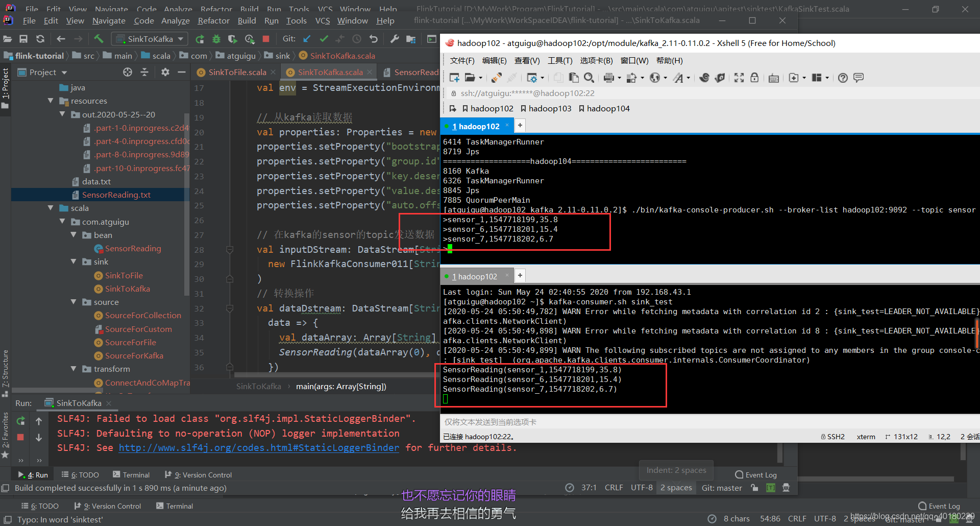Start debugging with the bug icon
Screen dimensions: 980x526
216,39
